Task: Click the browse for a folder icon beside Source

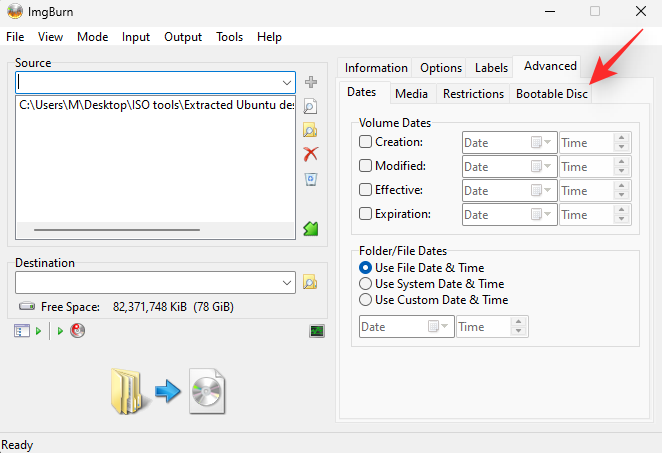Action: click(310, 130)
